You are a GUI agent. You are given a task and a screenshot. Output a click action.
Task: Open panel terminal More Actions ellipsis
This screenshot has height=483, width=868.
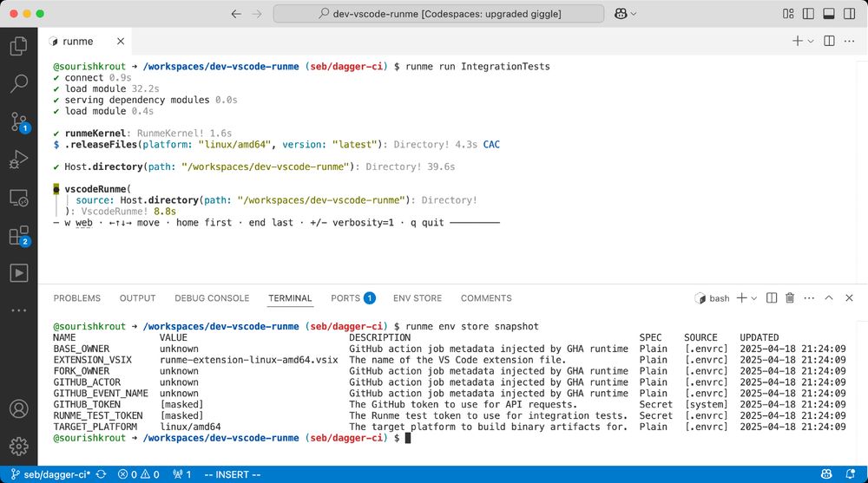pos(809,297)
